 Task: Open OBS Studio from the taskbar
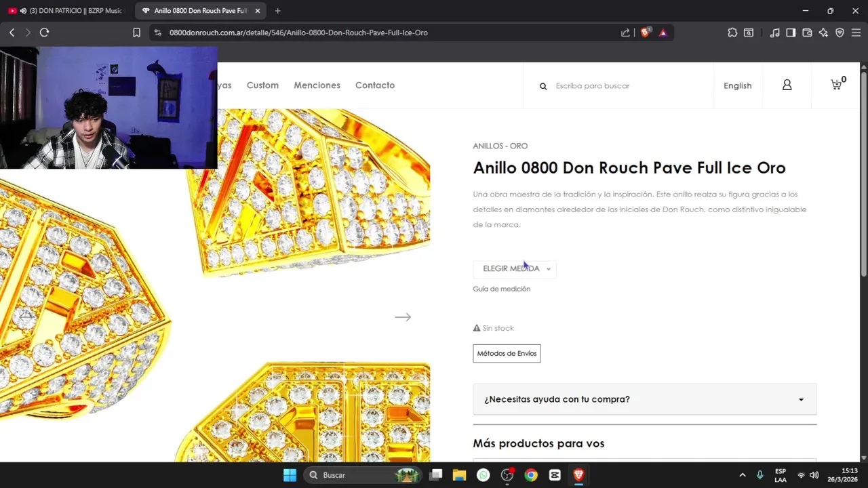(x=507, y=475)
